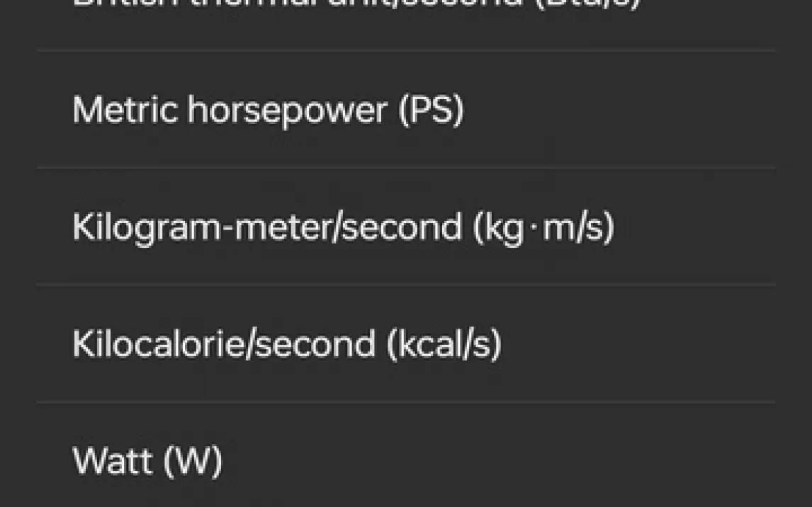
Task: Click the word 'Watt' in list
Action: tap(113, 461)
